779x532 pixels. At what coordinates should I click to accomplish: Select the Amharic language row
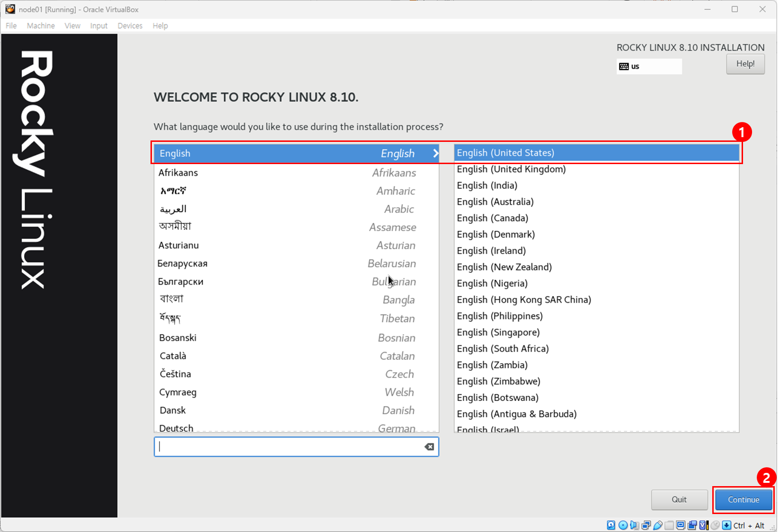click(x=297, y=191)
